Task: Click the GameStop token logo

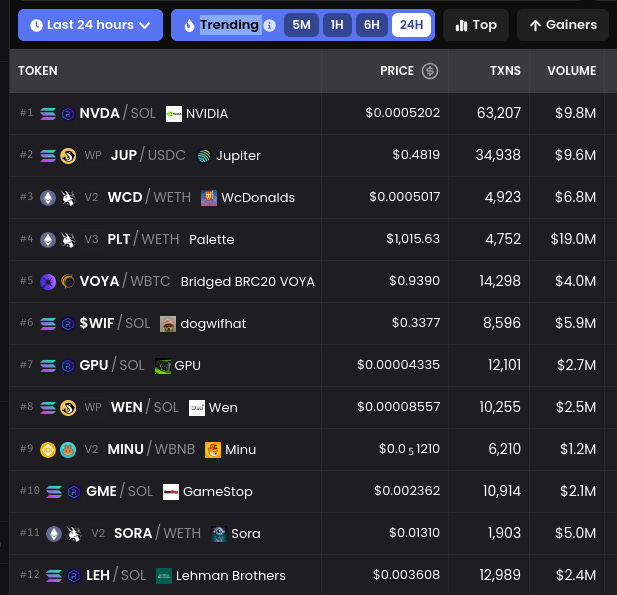Action: pyautogui.click(x=171, y=492)
